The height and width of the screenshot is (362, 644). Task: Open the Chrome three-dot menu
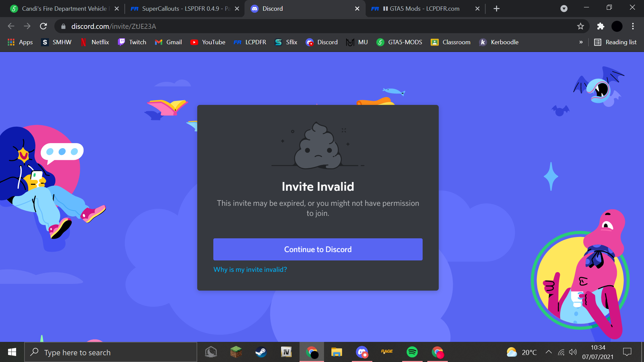click(633, 26)
